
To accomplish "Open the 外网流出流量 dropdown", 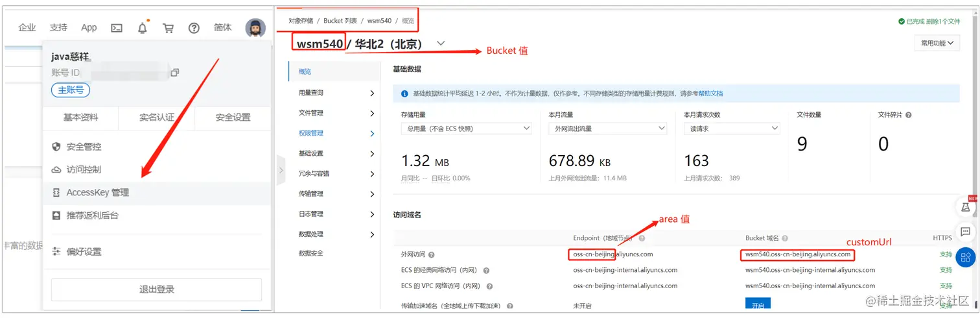I will (607, 128).
